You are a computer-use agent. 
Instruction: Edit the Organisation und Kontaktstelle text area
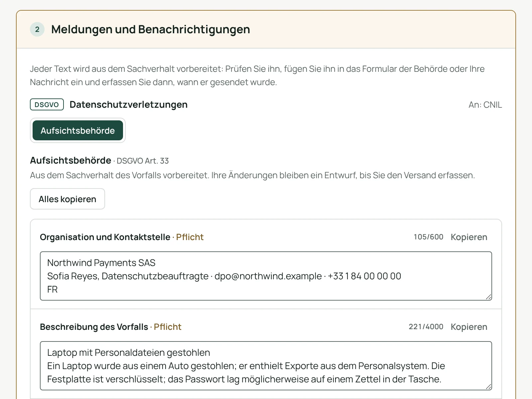point(266,276)
